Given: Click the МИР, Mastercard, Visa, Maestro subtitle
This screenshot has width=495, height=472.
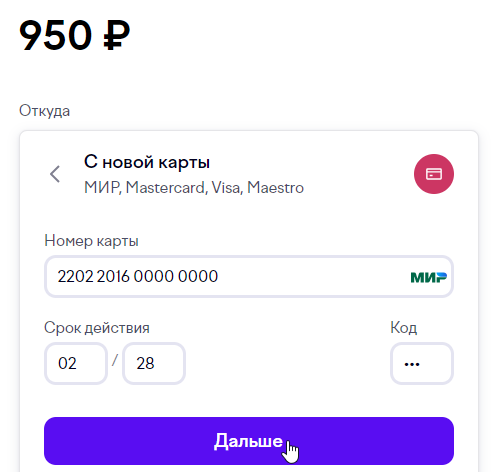Looking at the screenshot, I should click(x=194, y=188).
